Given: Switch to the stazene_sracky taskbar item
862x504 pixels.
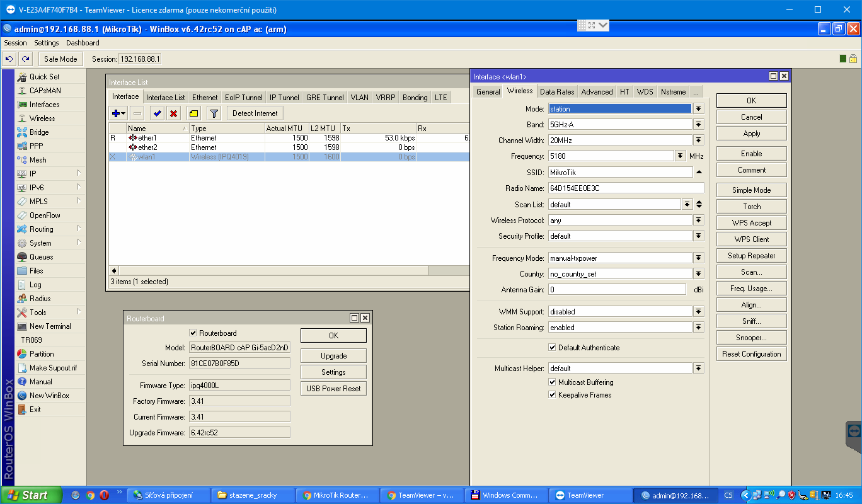Looking at the screenshot, I should click(x=253, y=495).
